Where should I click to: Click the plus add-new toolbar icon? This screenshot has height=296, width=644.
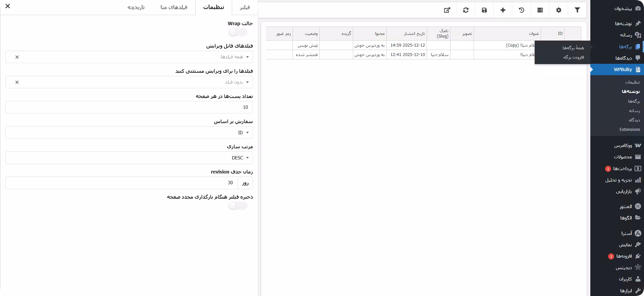coord(503,10)
